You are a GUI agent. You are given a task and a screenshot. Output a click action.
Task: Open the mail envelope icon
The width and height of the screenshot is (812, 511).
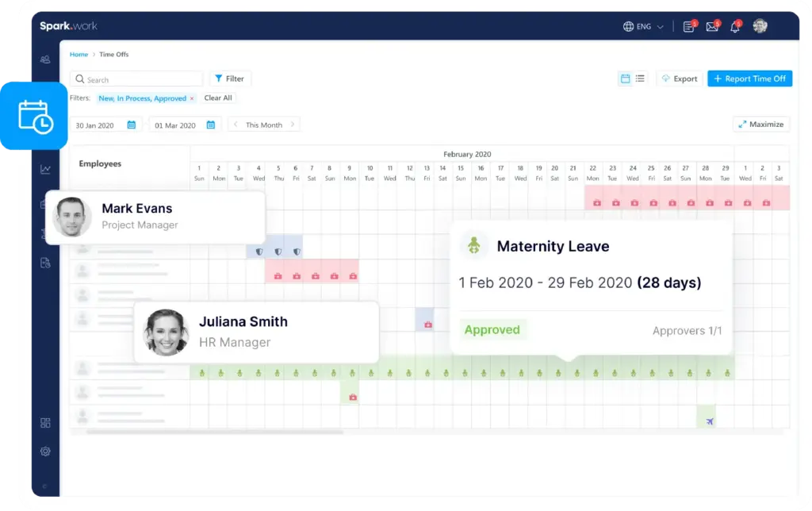coord(712,27)
